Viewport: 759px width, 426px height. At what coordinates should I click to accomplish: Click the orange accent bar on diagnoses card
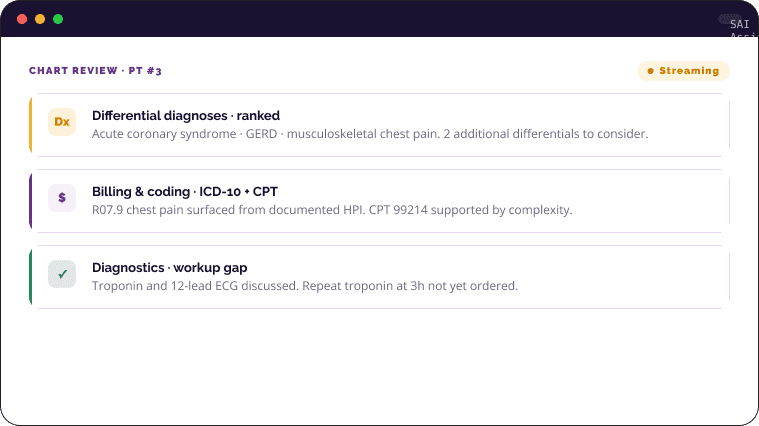pos(30,125)
